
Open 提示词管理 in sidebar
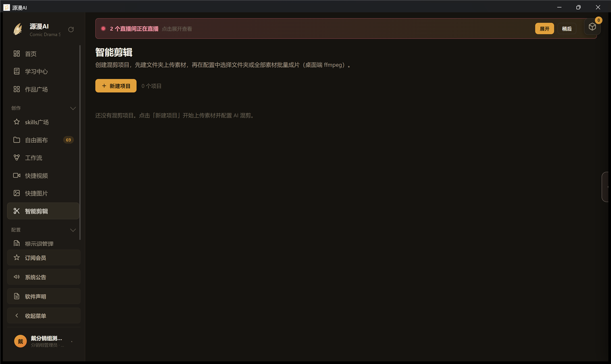43,244
